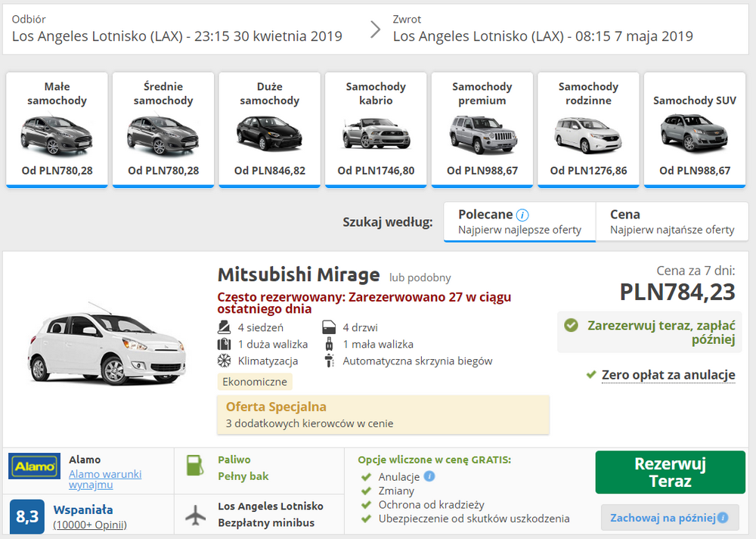
Task: Click the info icon next to Anulacje
Action: (429, 476)
